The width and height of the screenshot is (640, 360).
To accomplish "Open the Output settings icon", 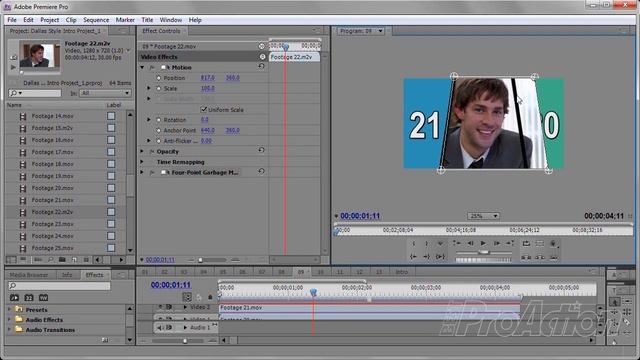I will click(x=553, y=244).
